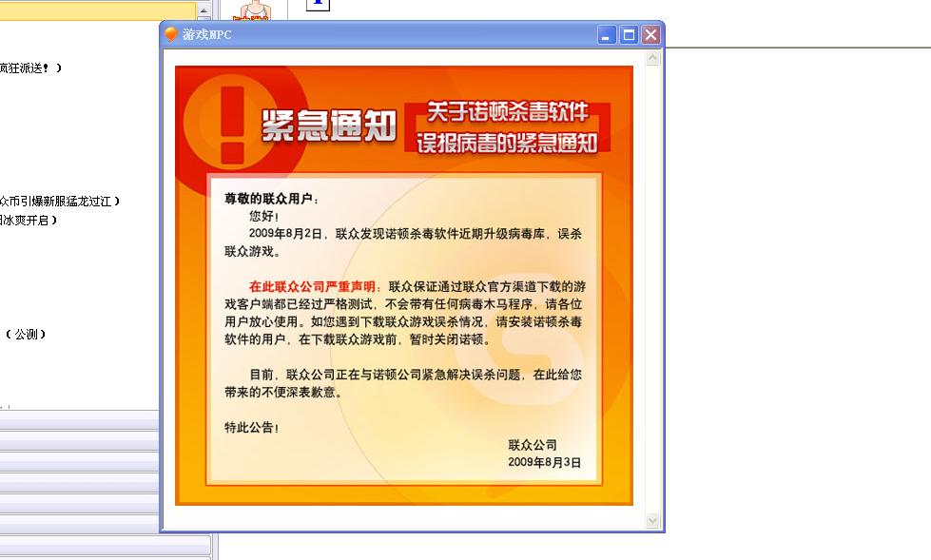Open the 公测 link in the background window

[x=24, y=335]
